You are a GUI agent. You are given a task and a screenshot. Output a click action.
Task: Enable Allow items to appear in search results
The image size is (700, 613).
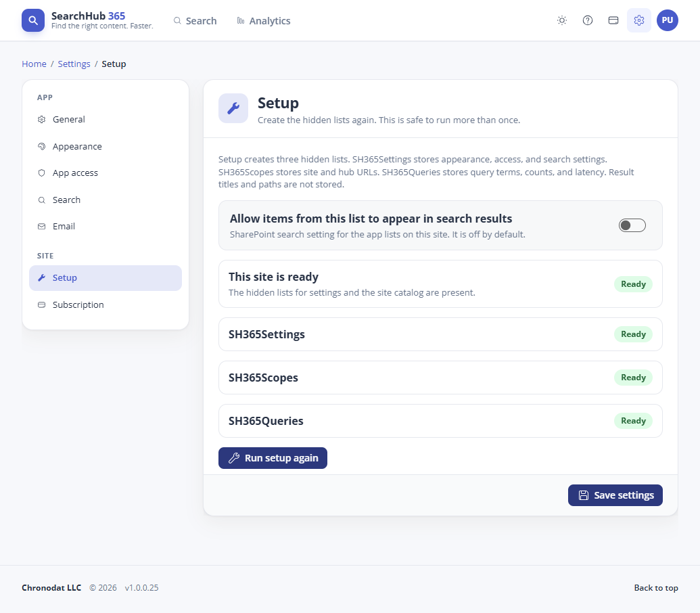click(632, 225)
